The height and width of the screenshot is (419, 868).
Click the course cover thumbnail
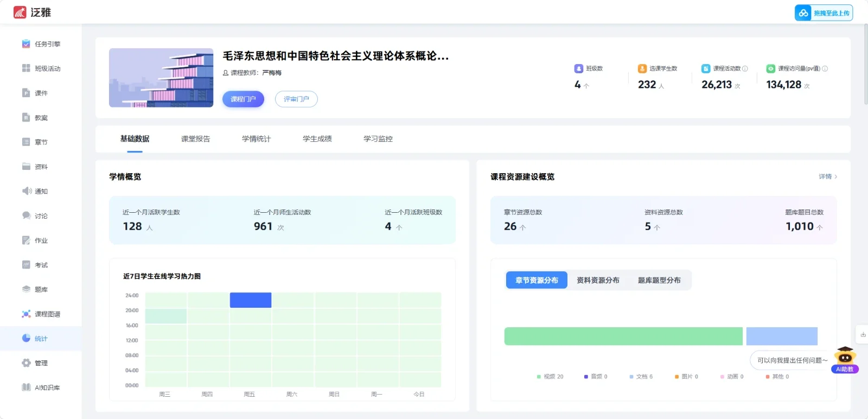pos(161,78)
